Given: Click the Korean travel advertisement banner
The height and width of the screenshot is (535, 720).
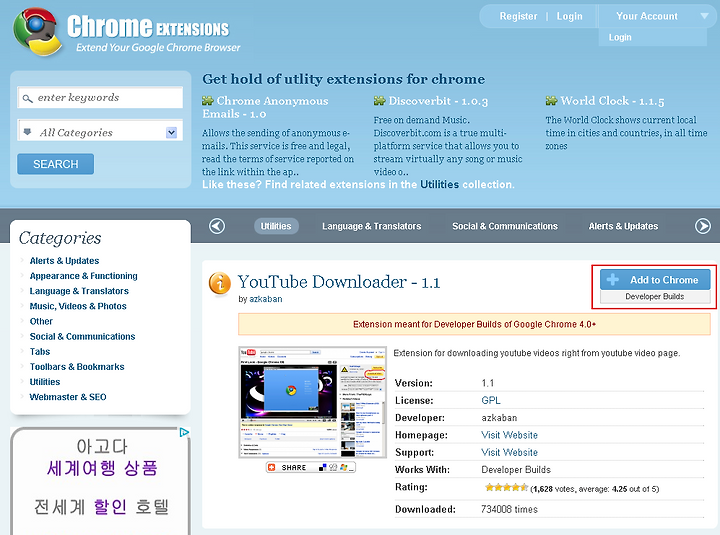Looking at the screenshot, I should point(100,481).
